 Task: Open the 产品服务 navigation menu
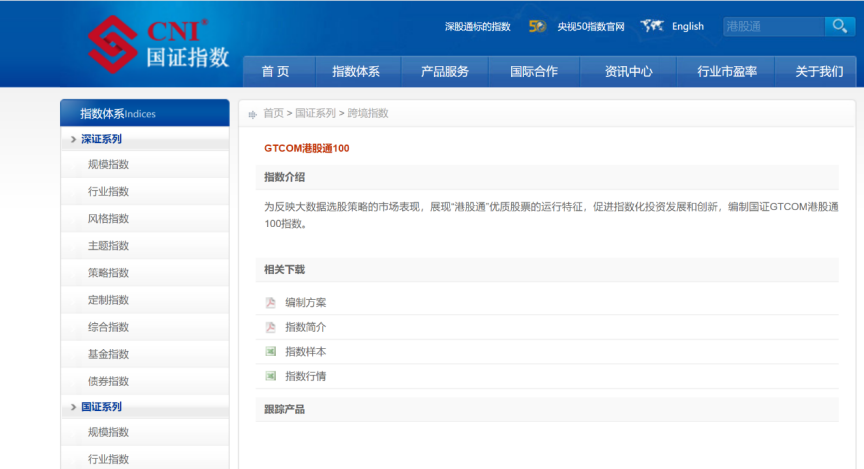[x=445, y=71]
